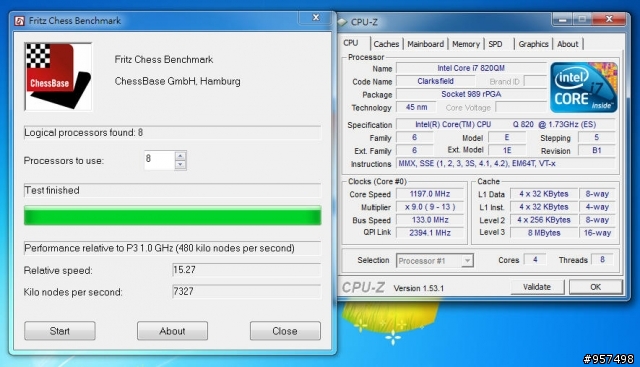Click the Technology value 45 nm

416,107
